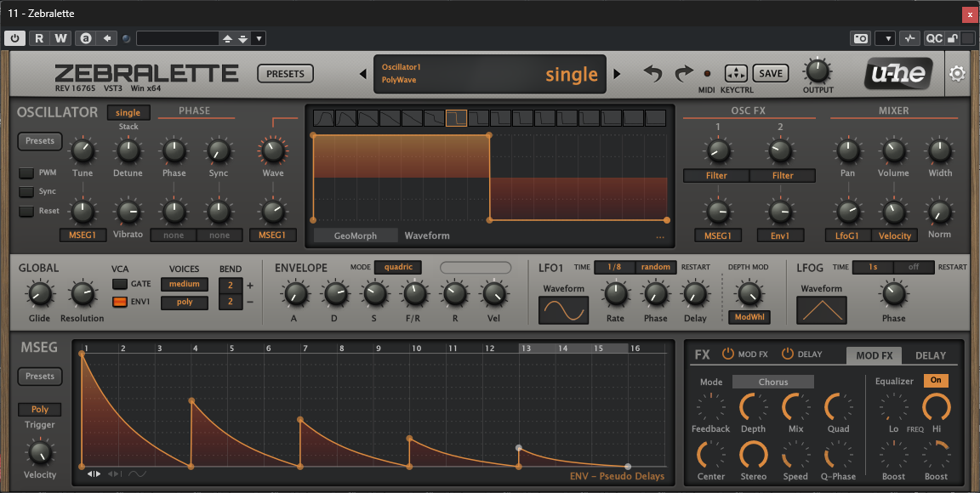
Task: Open the envelope mode 'quadric' dropdown
Action: (x=398, y=267)
